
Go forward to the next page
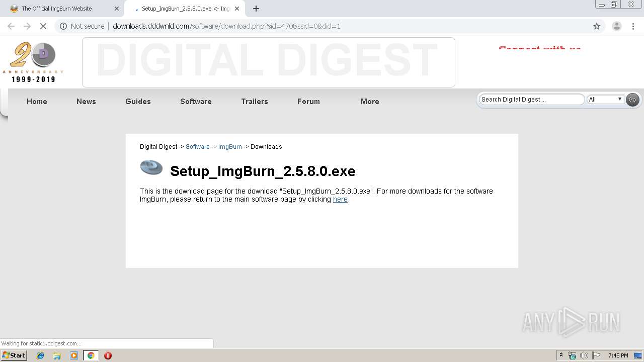[x=27, y=26]
